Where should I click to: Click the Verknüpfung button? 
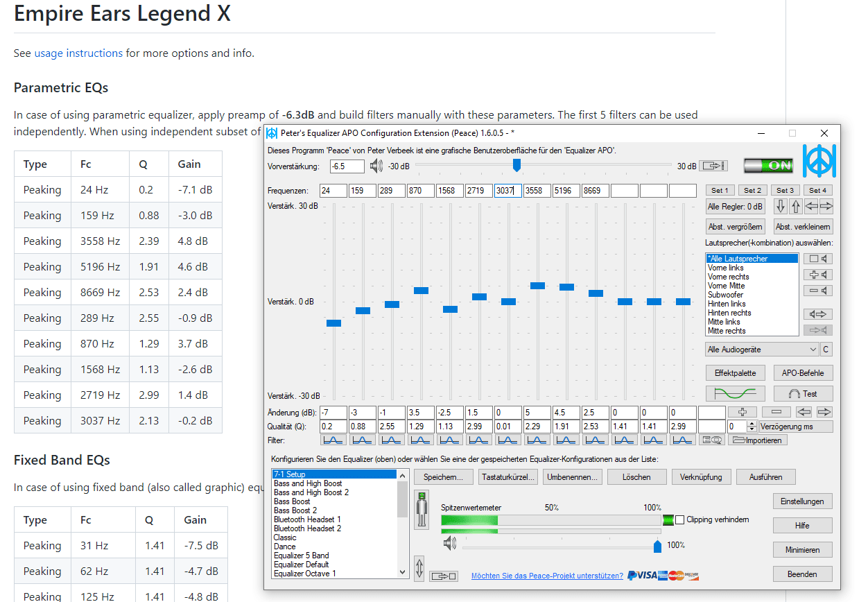pyautogui.click(x=701, y=477)
